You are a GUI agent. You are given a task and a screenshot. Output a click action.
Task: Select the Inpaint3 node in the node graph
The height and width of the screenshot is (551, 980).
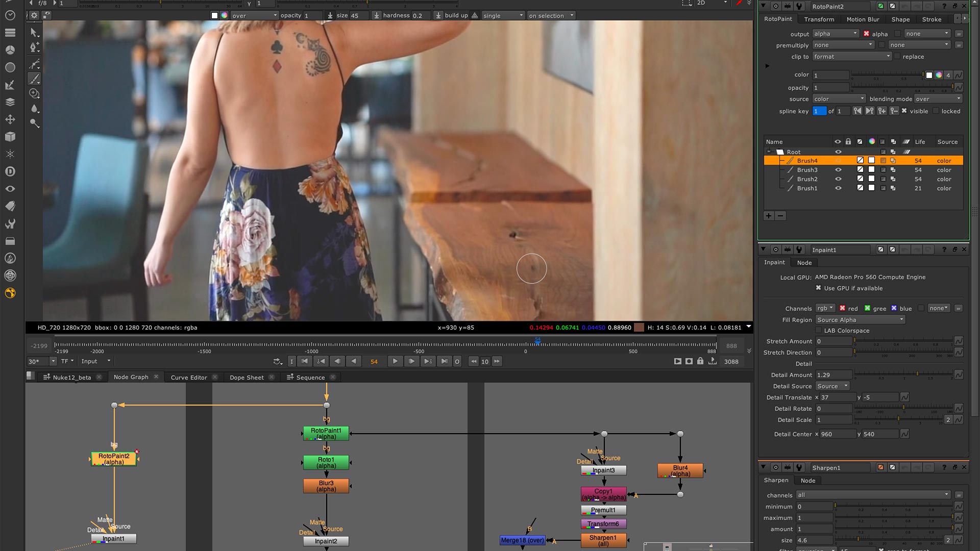603,470
